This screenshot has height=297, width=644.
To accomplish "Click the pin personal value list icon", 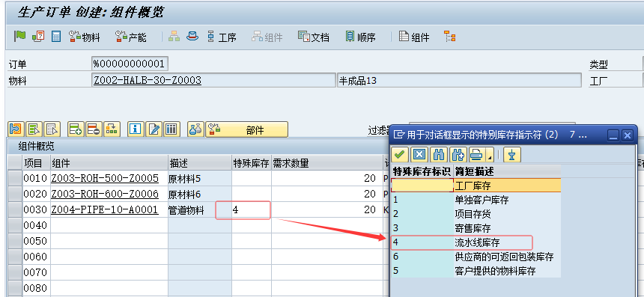I will [x=511, y=155].
